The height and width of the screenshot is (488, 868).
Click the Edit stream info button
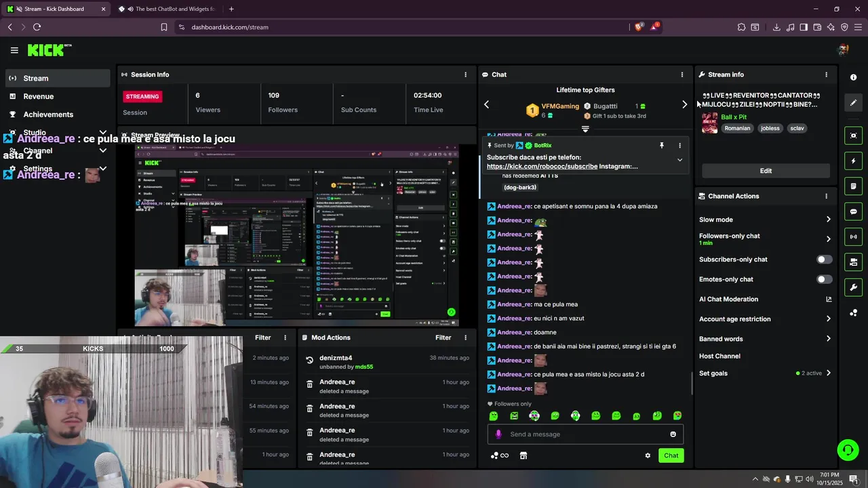click(766, 171)
